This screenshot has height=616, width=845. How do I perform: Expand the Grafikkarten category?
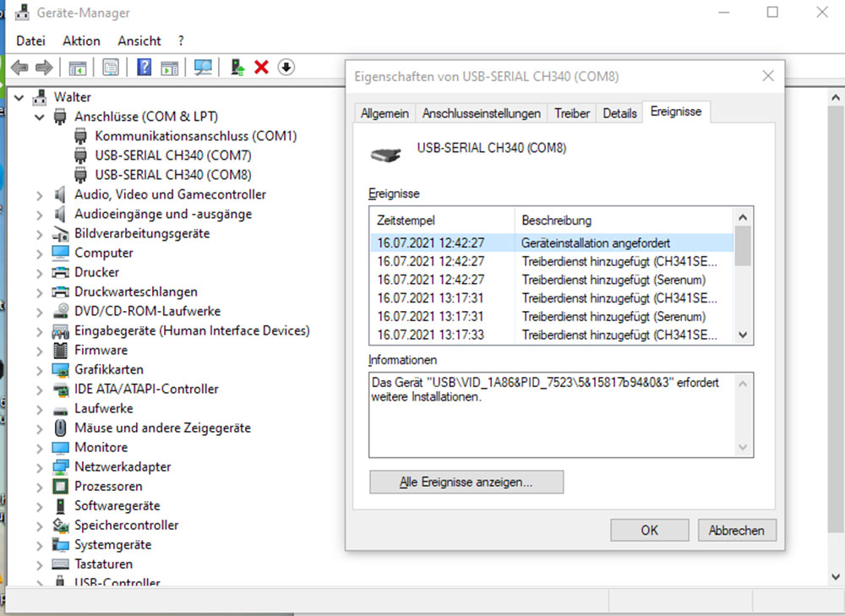[x=40, y=370]
